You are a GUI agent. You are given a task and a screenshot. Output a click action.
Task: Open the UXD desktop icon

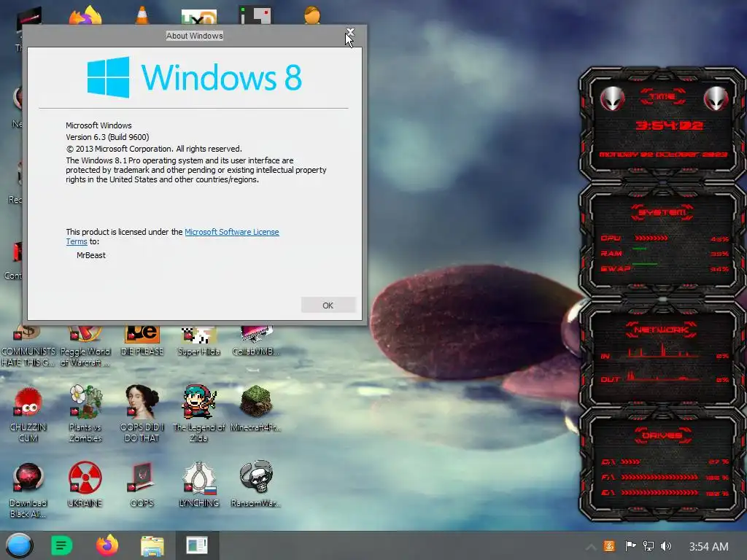click(x=199, y=17)
